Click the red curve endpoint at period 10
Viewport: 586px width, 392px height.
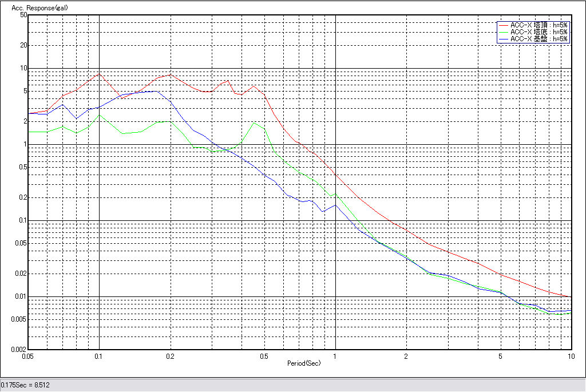pyautogui.click(x=571, y=297)
